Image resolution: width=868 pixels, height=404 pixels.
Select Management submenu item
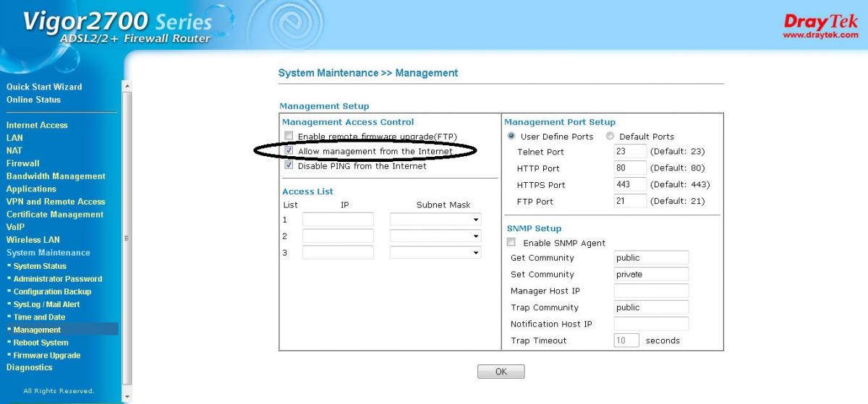[37, 330]
